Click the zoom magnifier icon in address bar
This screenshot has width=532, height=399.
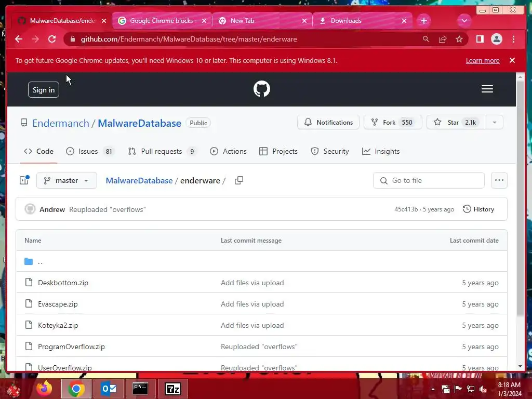pos(426,39)
